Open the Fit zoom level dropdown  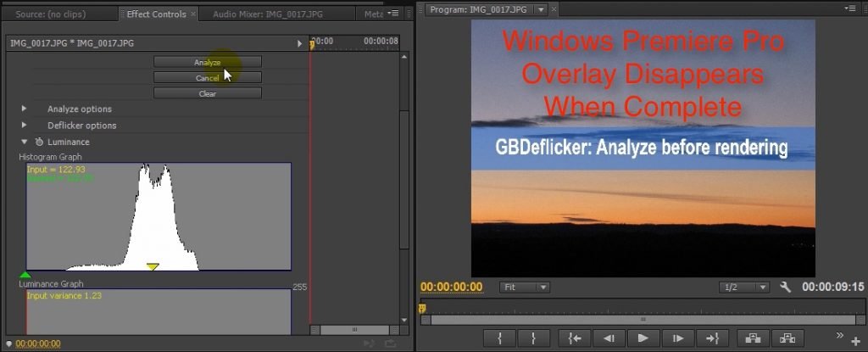pyautogui.click(x=524, y=288)
